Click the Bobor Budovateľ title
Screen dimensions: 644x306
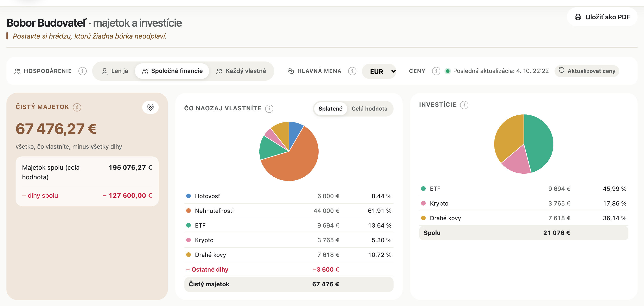(47, 23)
